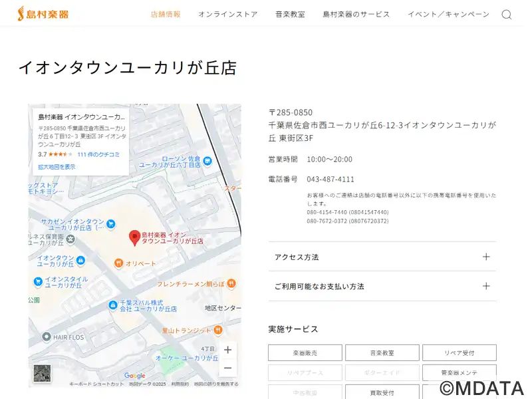Click the 地区センター map label
532x399 pixels.
point(223,308)
